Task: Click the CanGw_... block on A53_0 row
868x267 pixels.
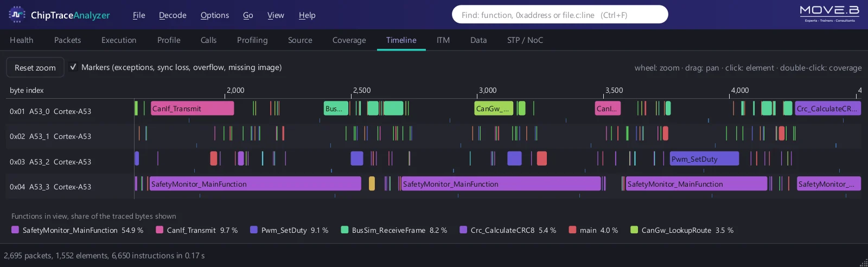Action: [494, 109]
